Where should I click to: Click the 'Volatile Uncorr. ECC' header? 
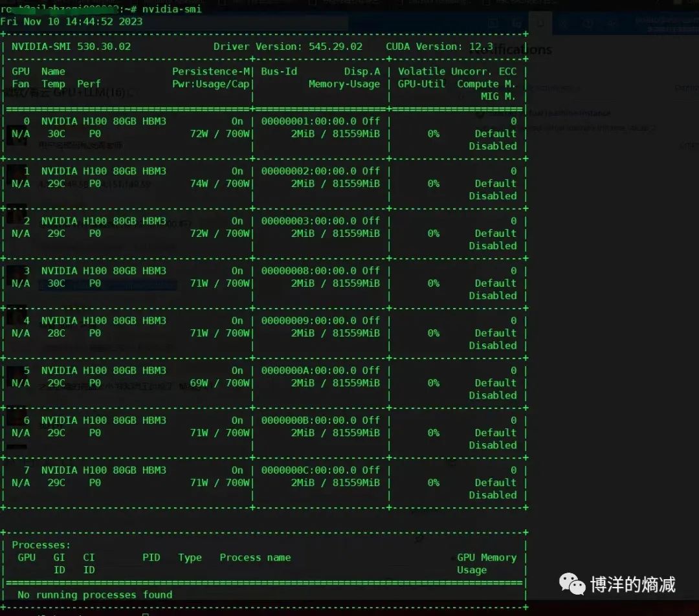[x=457, y=71]
